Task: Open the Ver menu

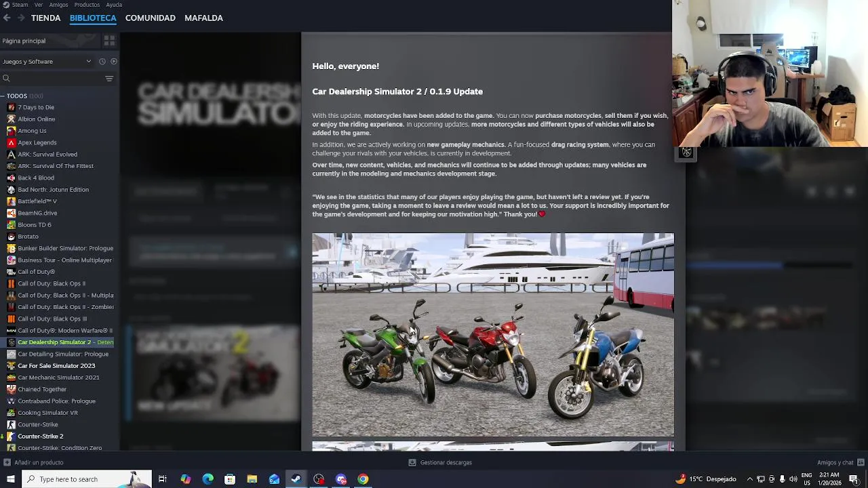Action: pos(39,5)
